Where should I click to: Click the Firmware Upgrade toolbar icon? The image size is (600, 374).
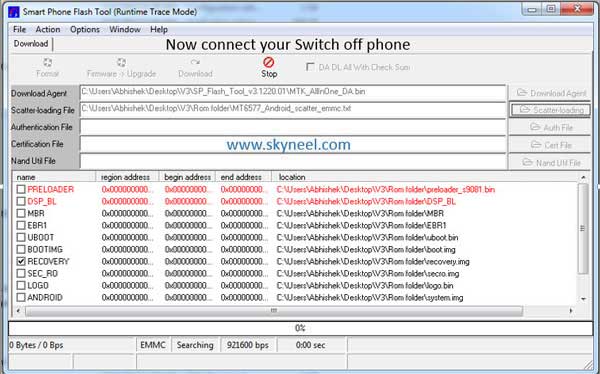tap(121, 62)
